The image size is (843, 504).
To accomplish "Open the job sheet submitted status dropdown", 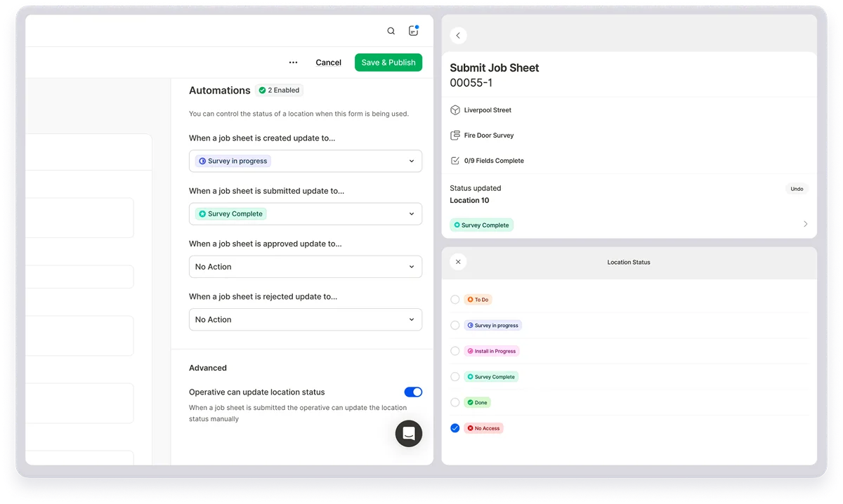I will tap(306, 214).
